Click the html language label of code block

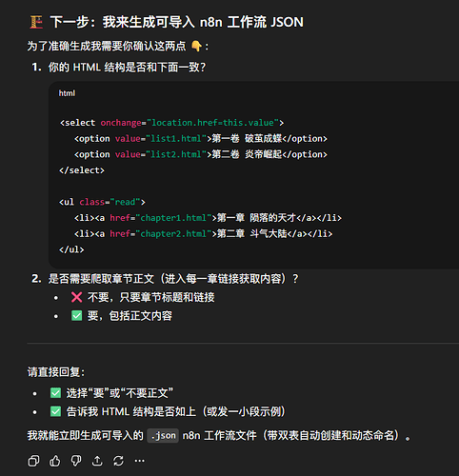tap(67, 93)
